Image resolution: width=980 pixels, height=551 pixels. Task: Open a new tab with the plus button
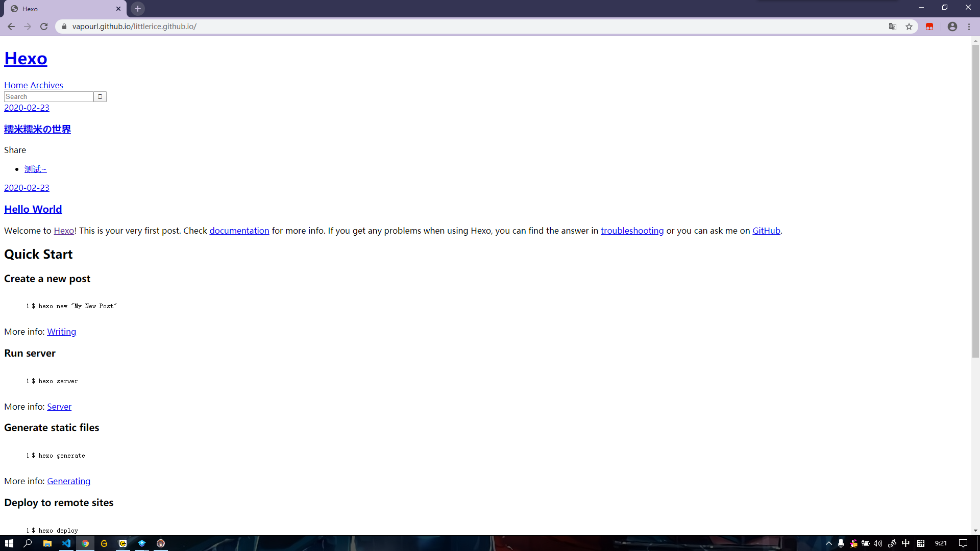click(138, 9)
